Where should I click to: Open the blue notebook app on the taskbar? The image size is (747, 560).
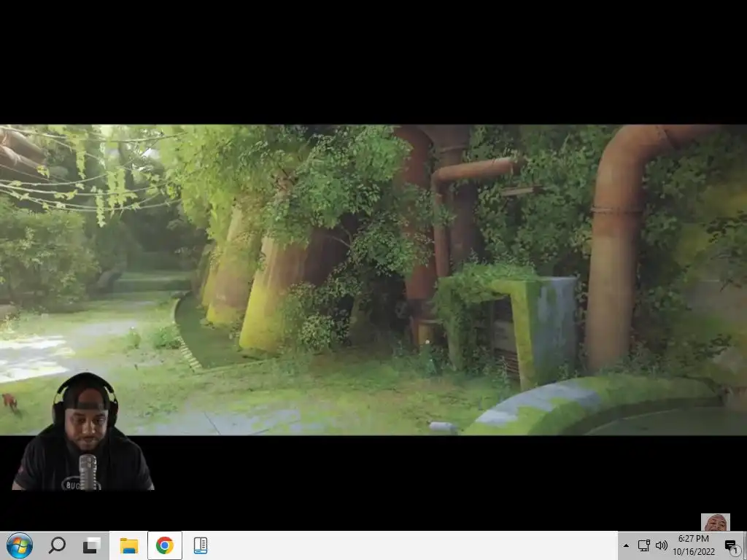[x=201, y=545]
